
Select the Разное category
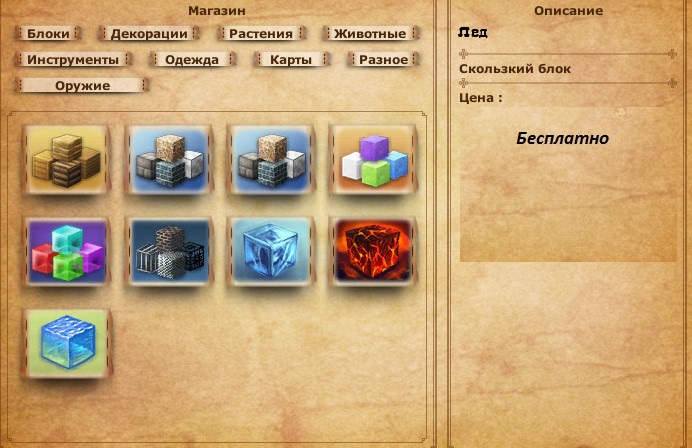[x=384, y=60]
